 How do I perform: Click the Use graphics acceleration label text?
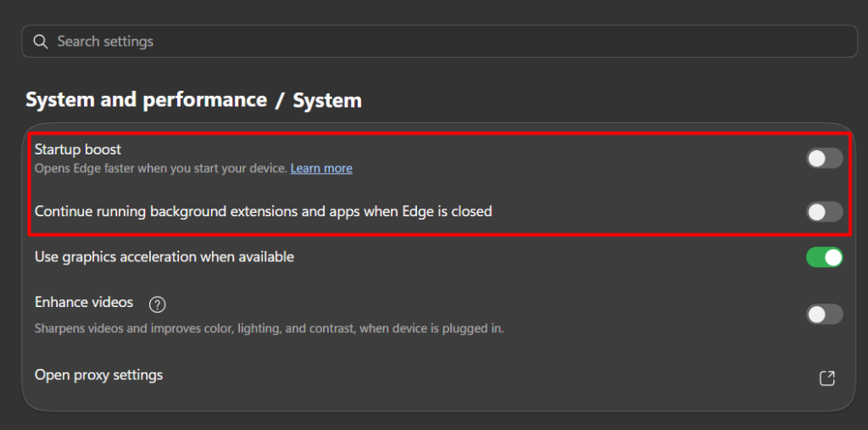click(x=164, y=257)
